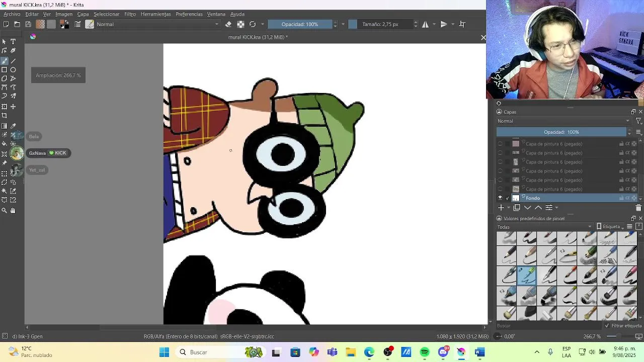
Task: Hide the Fondo layer eye icon
Action: [500, 198]
